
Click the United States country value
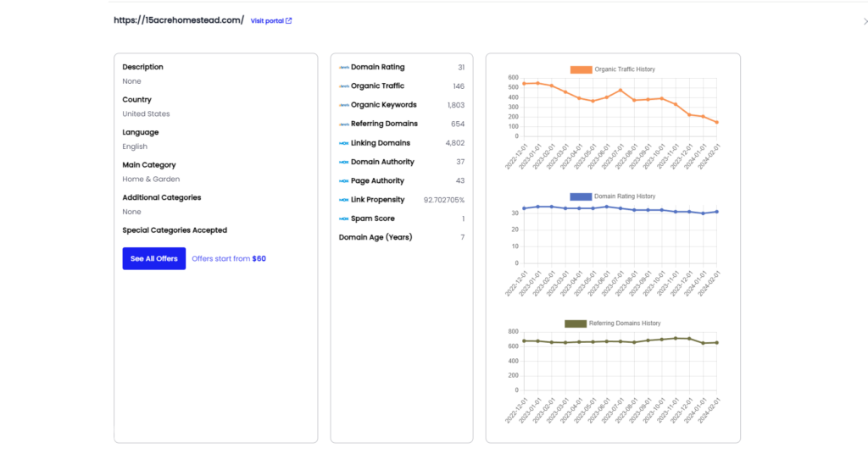coord(146,114)
